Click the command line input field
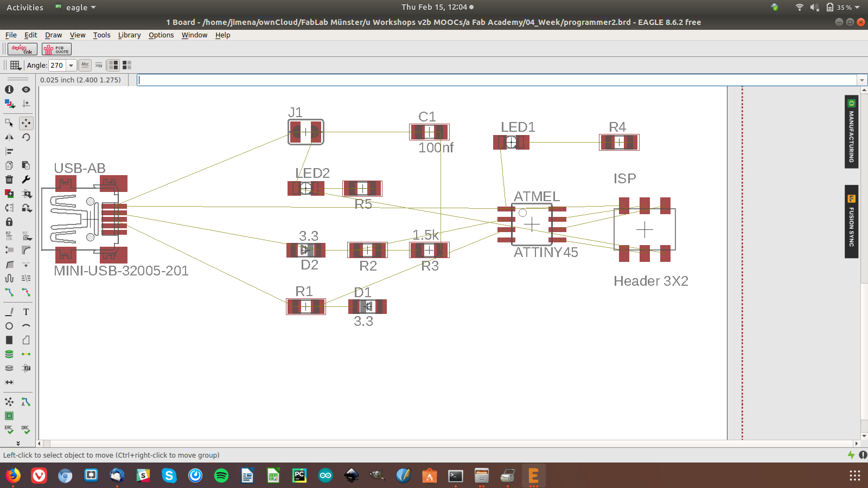868x488 pixels. (497, 80)
